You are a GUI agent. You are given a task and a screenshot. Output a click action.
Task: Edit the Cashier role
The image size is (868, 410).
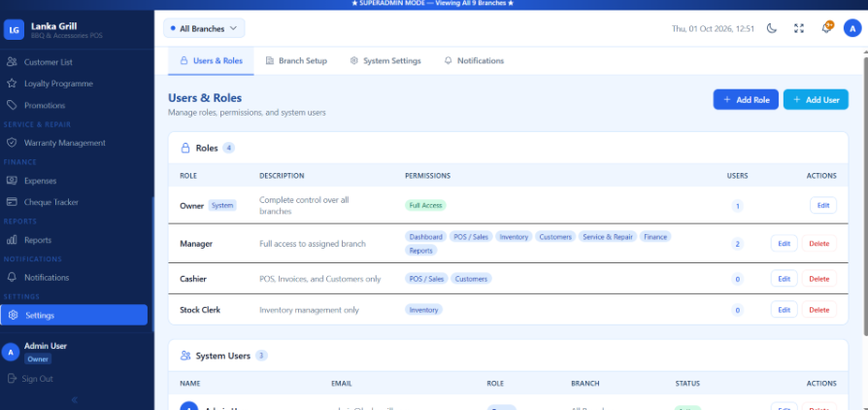(784, 279)
